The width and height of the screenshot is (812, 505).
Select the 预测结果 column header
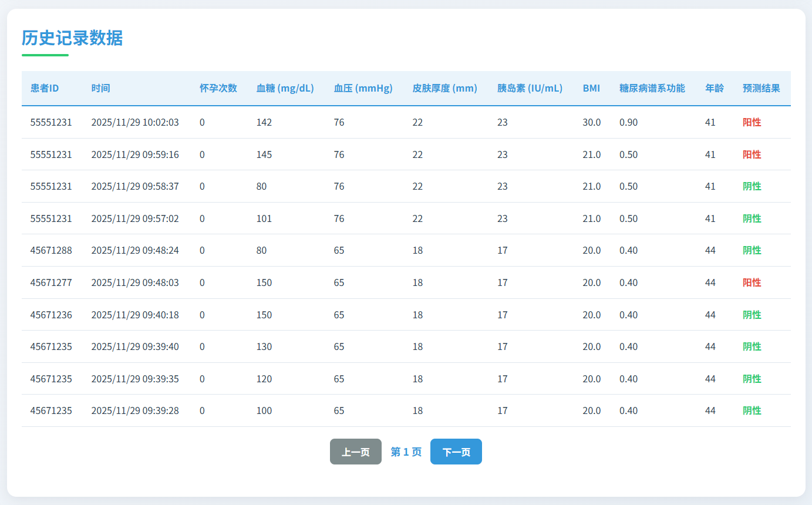coord(761,88)
